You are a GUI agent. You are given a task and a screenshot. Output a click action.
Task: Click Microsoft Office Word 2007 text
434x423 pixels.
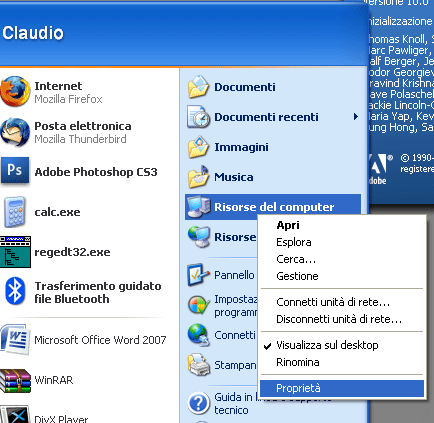click(x=100, y=340)
